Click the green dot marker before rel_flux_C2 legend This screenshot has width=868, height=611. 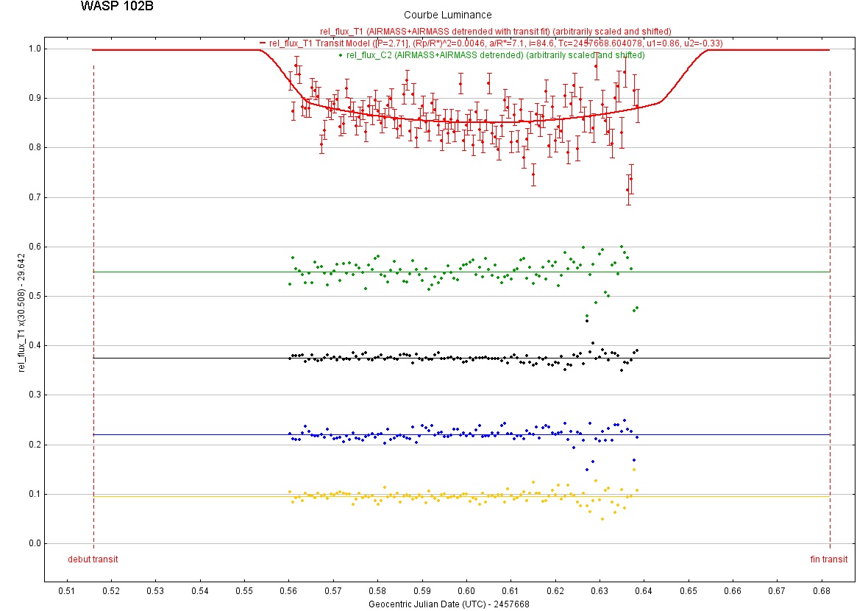pos(340,55)
